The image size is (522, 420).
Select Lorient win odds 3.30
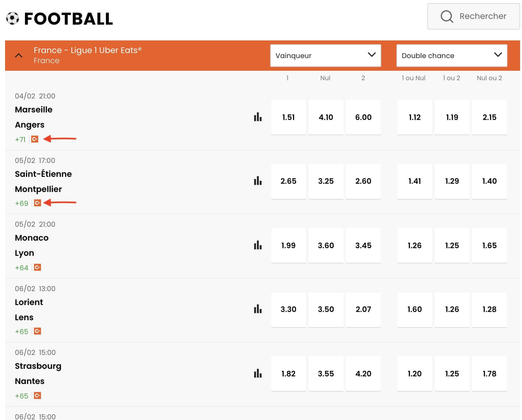point(288,309)
